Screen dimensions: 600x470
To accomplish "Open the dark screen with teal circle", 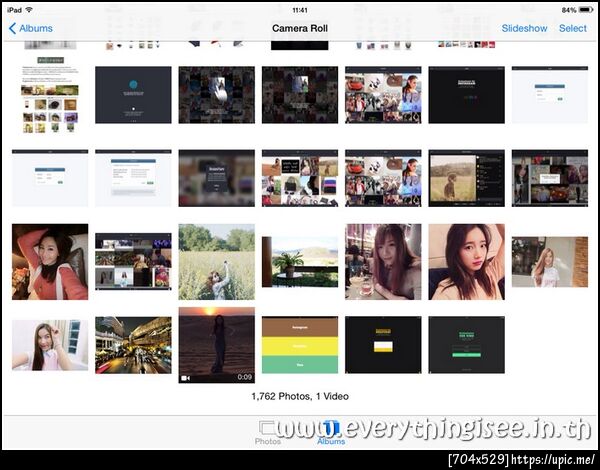I will tap(133, 95).
